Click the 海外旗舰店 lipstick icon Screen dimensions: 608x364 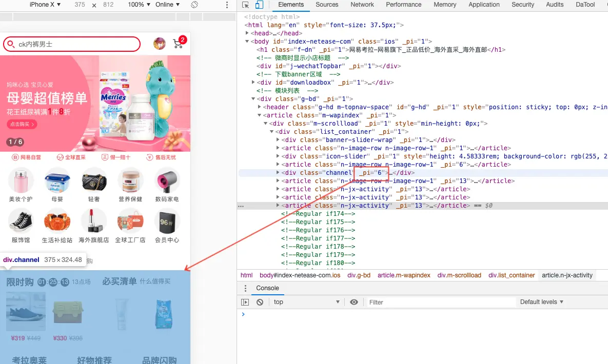click(94, 222)
